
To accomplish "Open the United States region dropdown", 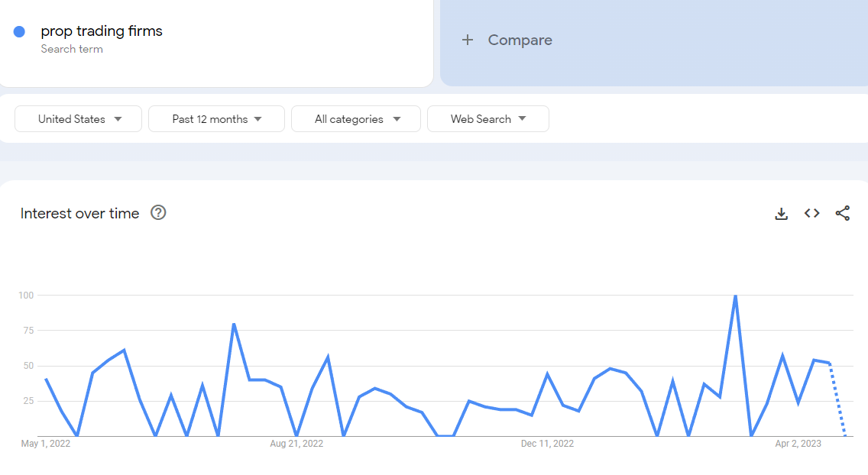I will click(78, 119).
